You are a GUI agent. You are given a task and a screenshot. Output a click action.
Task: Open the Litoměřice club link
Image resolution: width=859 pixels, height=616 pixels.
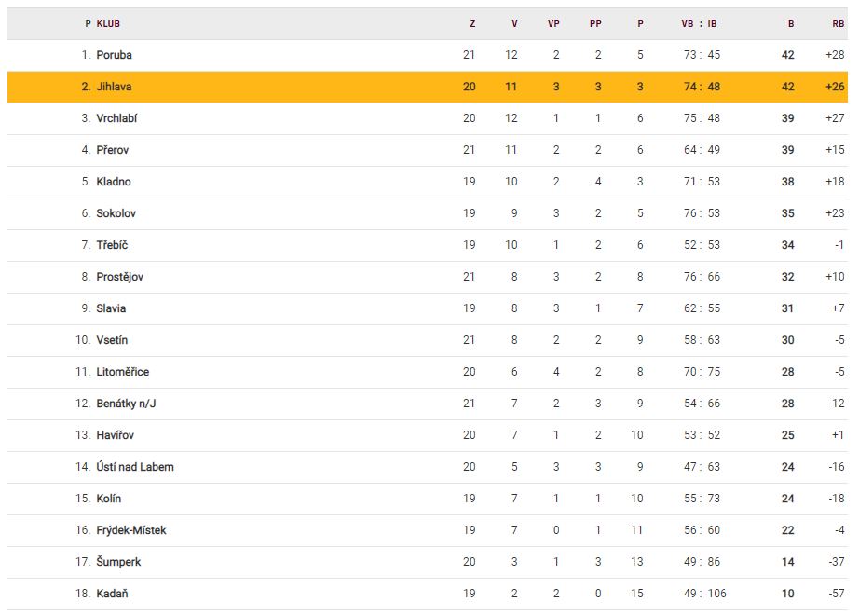pyautogui.click(x=122, y=372)
